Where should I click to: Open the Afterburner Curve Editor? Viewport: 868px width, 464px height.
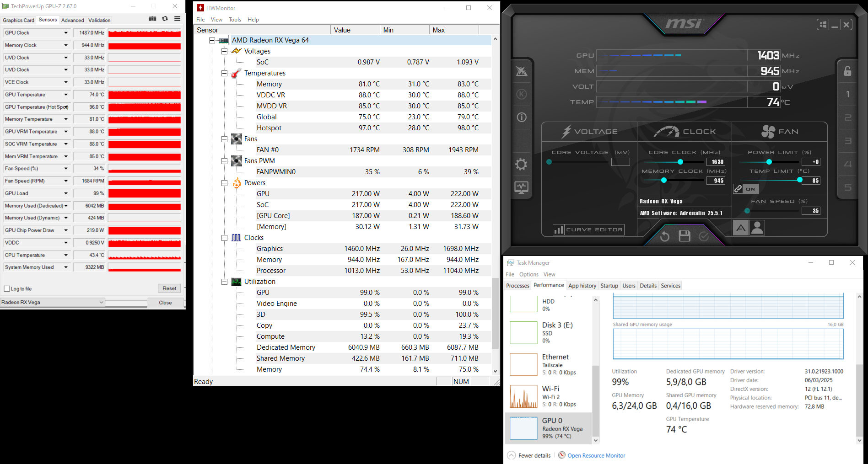click(588, 230)
